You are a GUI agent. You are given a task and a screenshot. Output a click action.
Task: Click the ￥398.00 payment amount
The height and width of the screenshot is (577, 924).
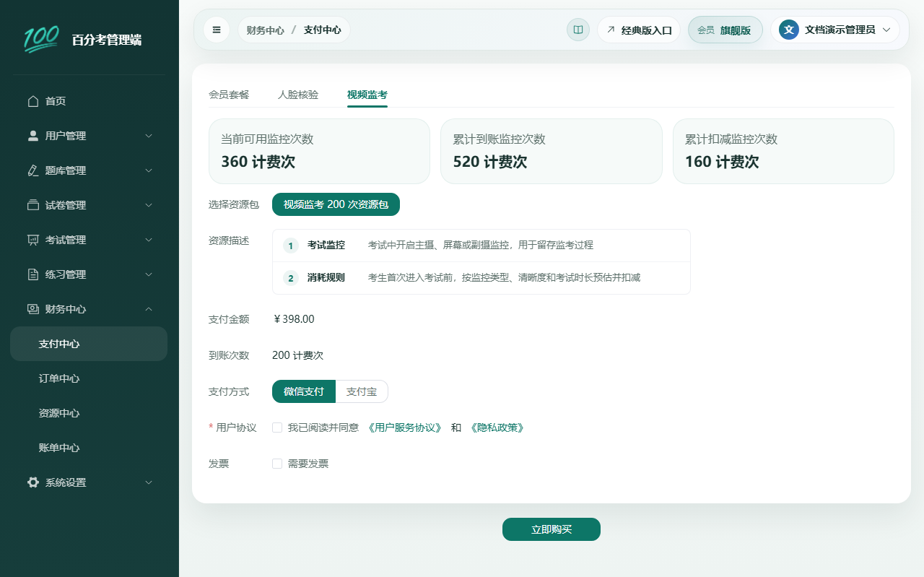pos(294,319)
